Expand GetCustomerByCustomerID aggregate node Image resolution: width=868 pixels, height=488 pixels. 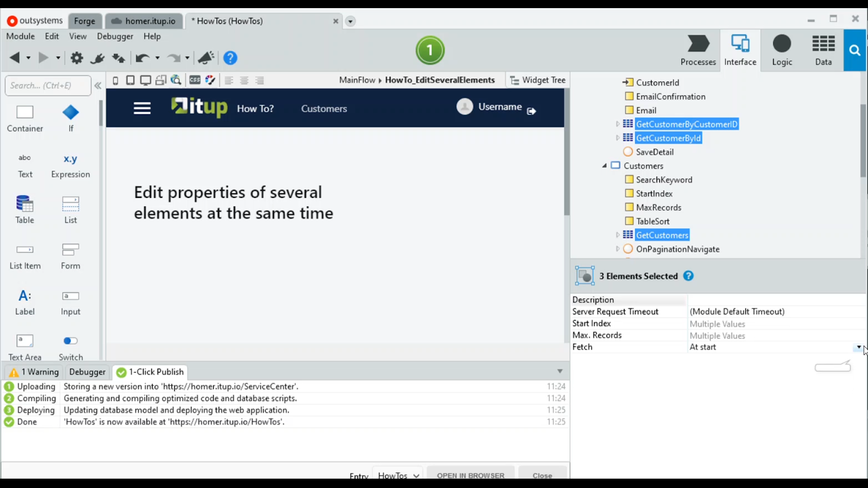pyautogui.click(x=617, y=124)
